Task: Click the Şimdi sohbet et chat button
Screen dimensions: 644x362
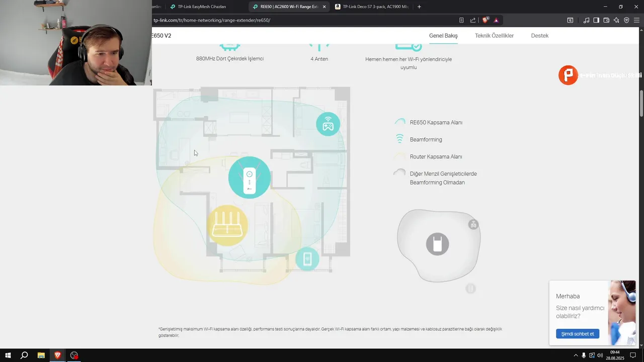Action: [578, 334]
